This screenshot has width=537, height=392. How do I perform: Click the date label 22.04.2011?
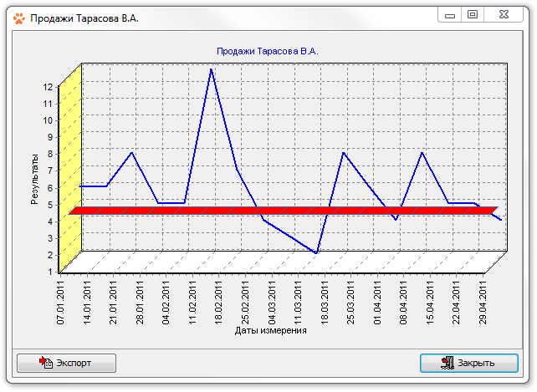[x=457, y=303]
